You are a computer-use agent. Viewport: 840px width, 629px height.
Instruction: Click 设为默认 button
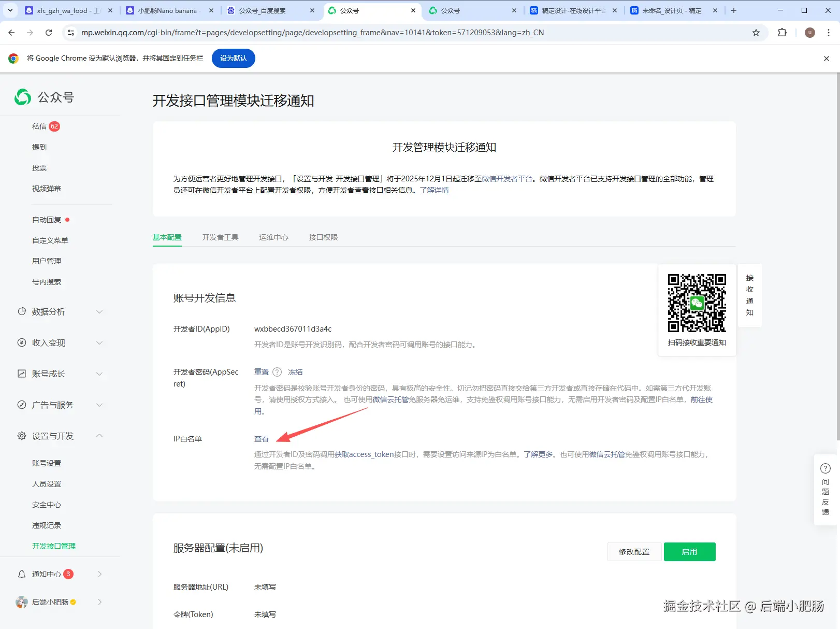(x=234, y=58)
